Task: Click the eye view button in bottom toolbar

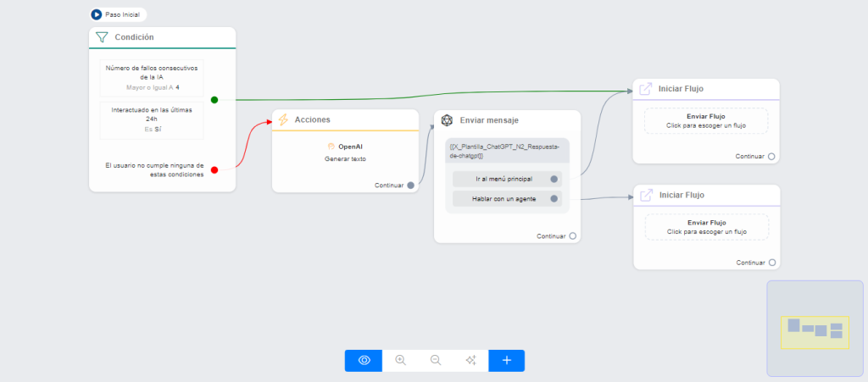Action: point(364,360)
